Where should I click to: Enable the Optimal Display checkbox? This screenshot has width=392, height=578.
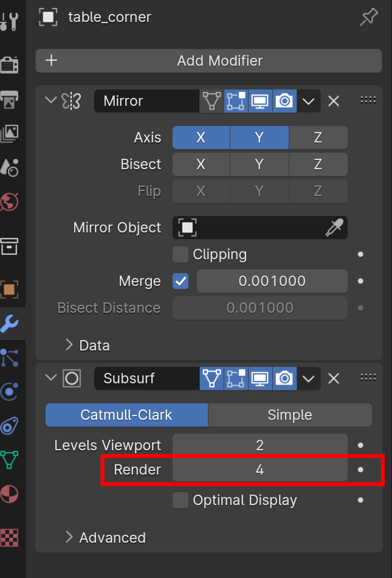pyautogui.click(x=181, y=500)
